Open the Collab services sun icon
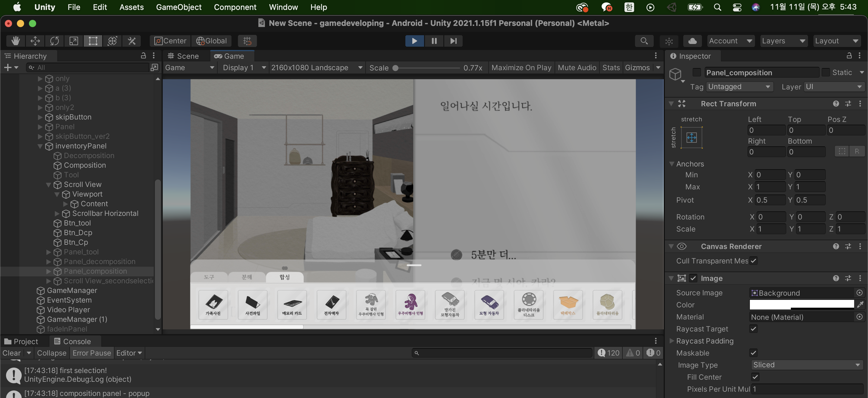 (669, 41)
